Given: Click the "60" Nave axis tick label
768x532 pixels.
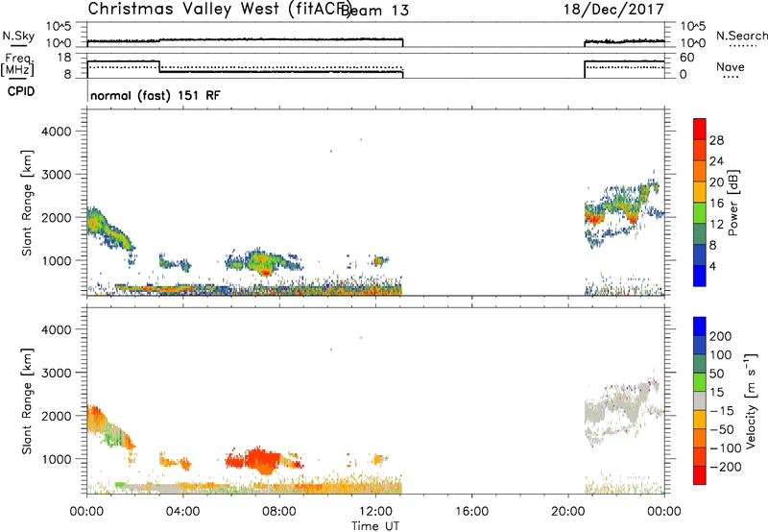Looking at the screenshot, I should pos(686,58).
